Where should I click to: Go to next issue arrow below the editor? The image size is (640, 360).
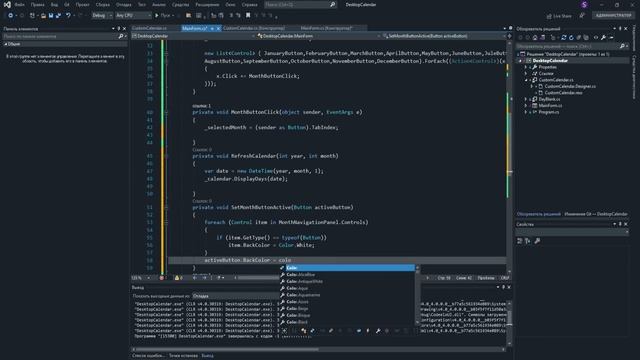pyautogui.click(x=204, y=278)
